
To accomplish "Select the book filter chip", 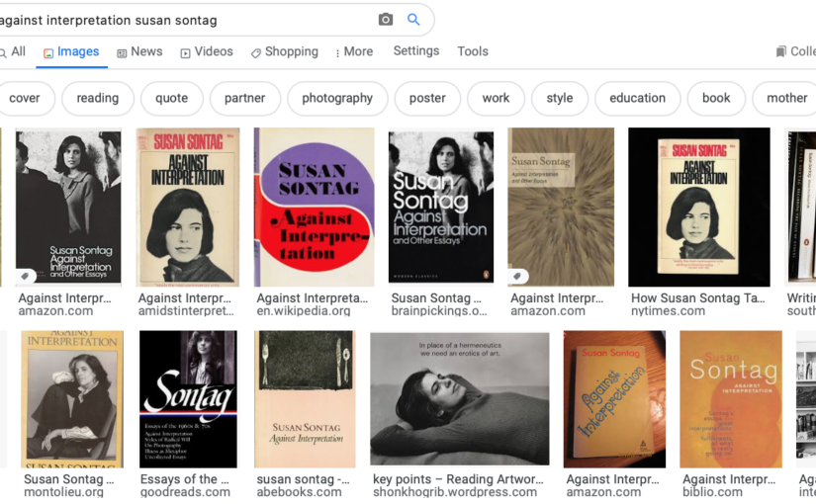I will coord(716,98).
